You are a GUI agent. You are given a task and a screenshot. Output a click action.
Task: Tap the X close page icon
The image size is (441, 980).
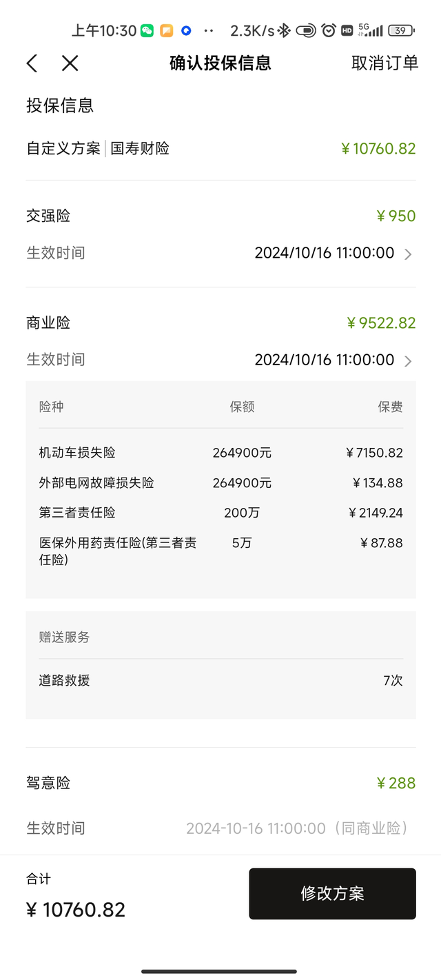pyautogui.click(x=70, y=63)
